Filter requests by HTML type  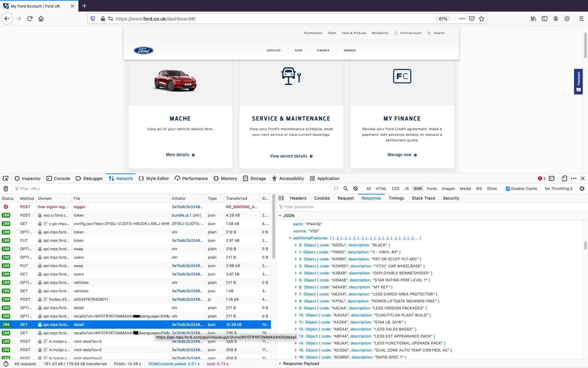(381, 188)
